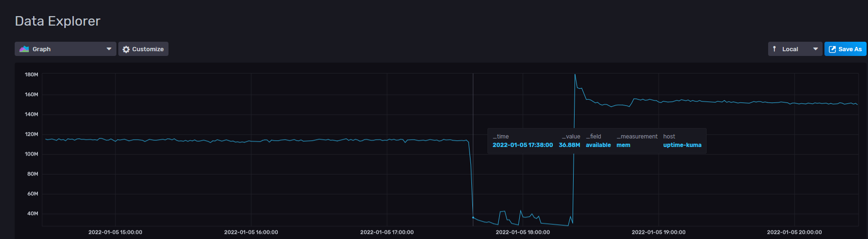The width and height of the screenshot is (868, 239).
Task: Click the pin icon in Local dropdown
Action: pos(774,49)
